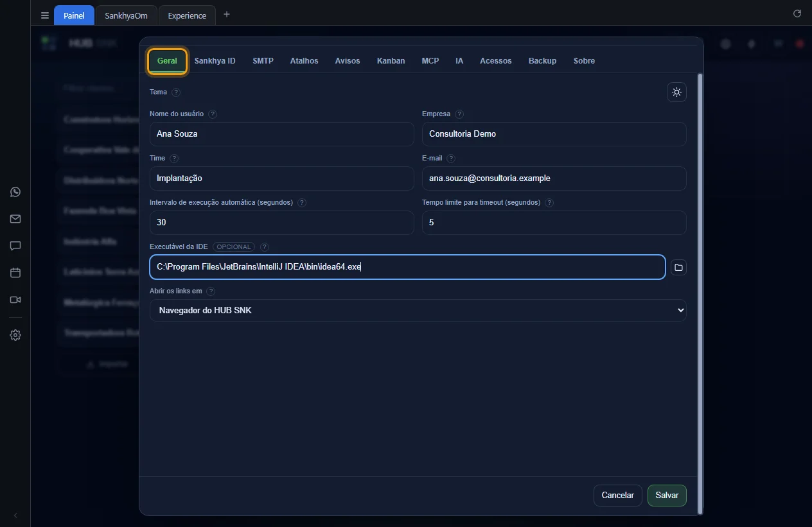Show help icon next to Time label
The width and height of the screenshot is (812, 527).
point(174,159)
